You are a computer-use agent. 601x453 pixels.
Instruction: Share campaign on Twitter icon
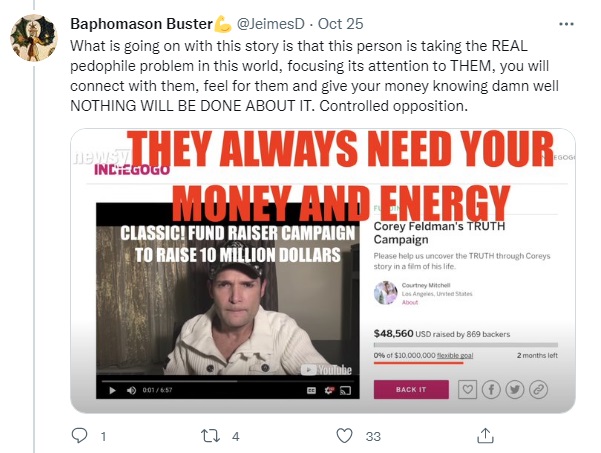[x=515, y=389]
